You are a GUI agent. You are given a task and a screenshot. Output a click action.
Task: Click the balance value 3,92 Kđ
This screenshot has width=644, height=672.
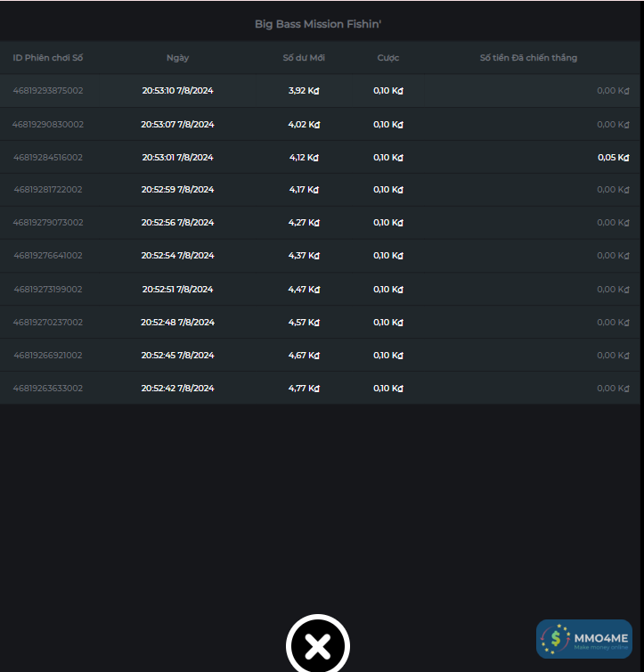pyautogui.click(x=304, y=90)
